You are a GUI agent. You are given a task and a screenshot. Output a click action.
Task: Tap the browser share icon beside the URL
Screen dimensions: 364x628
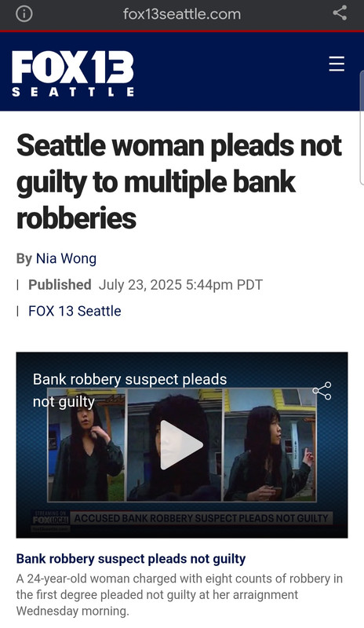coord(340,13)
